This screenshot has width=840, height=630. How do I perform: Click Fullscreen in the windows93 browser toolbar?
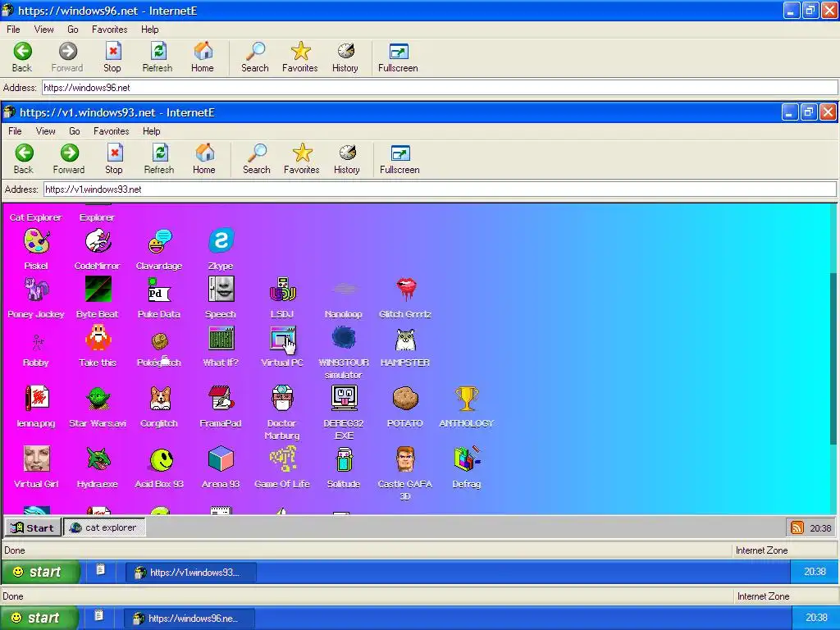click(x=399, y=158)
